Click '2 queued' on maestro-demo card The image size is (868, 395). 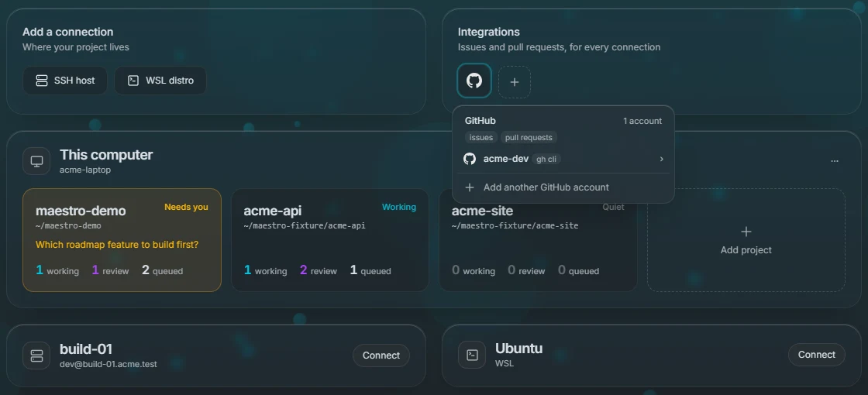click(x=162, y=270)
